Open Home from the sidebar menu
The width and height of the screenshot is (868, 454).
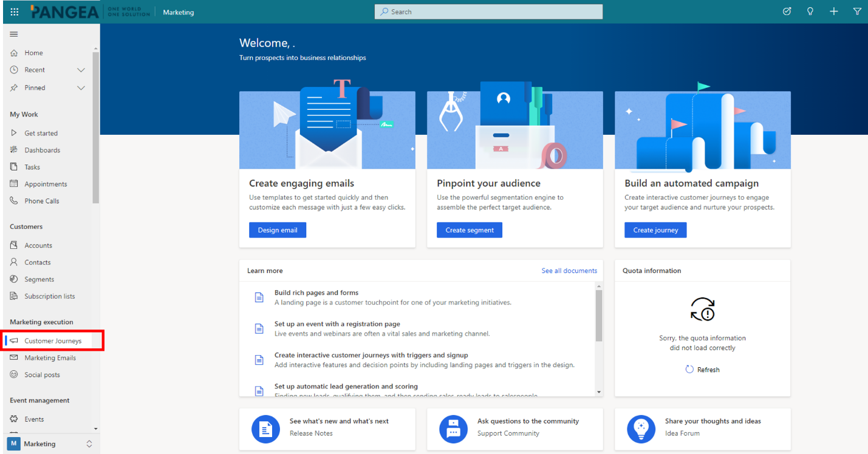pos(33,53)
